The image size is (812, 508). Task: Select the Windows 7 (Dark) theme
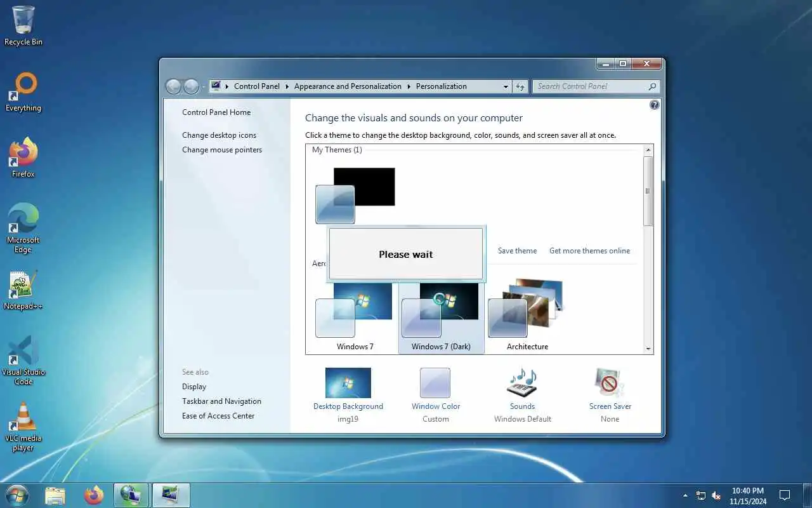[x=441, y=317]
